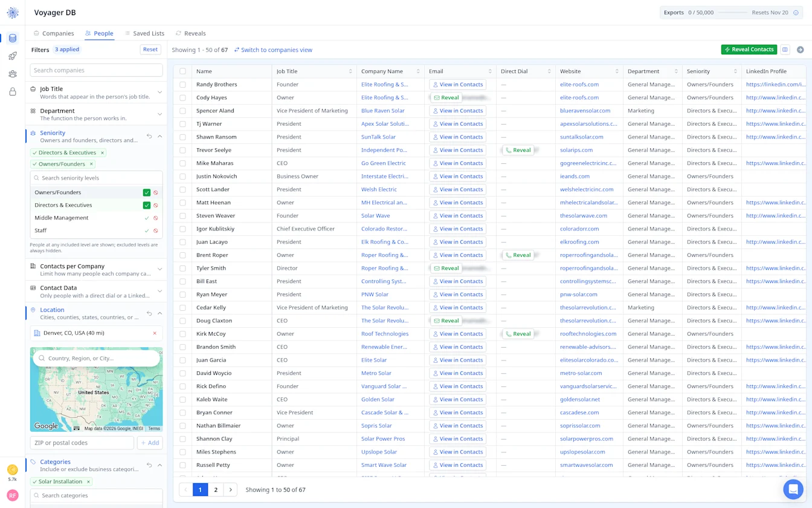The width and height of the screenshot is (812, 508).
Task: Select the checkbox for Randy Brothers
Action: (x=182, y=85)
